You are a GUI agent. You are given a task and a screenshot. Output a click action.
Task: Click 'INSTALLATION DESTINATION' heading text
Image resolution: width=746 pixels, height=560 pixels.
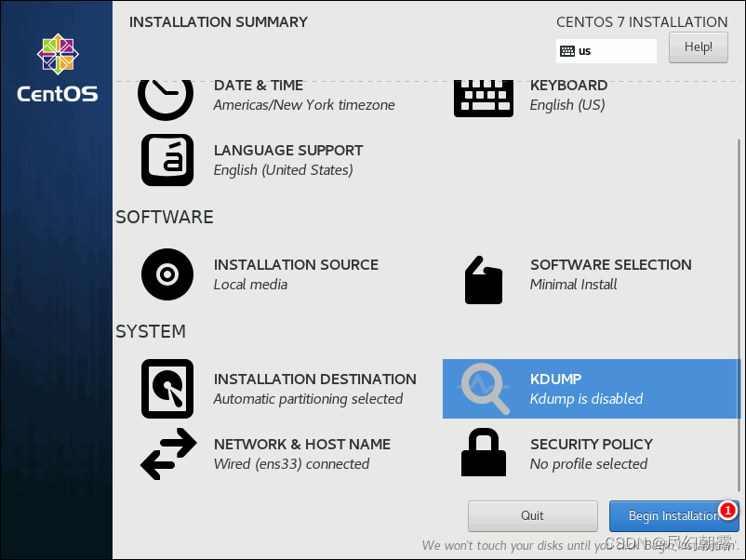[x=315, y=380]
